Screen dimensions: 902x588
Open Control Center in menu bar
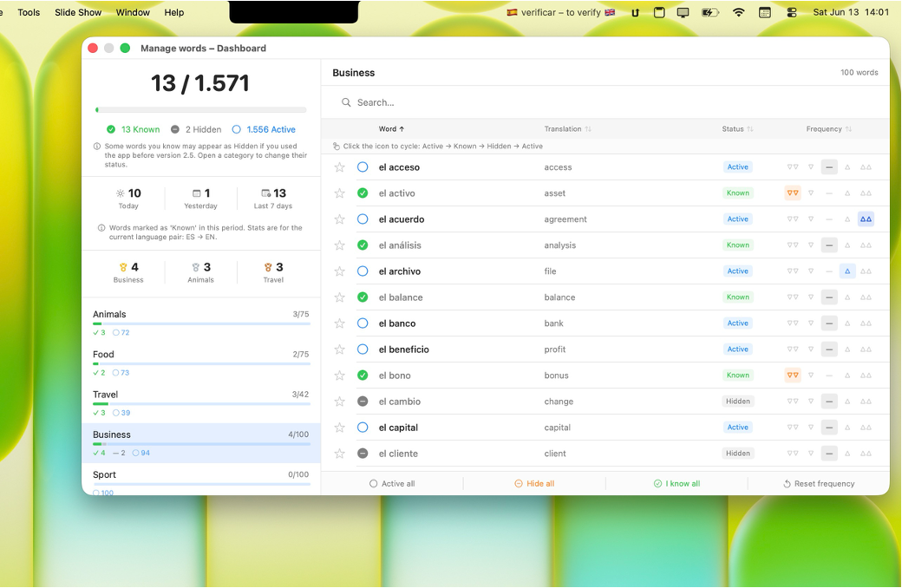pos(792,13)
